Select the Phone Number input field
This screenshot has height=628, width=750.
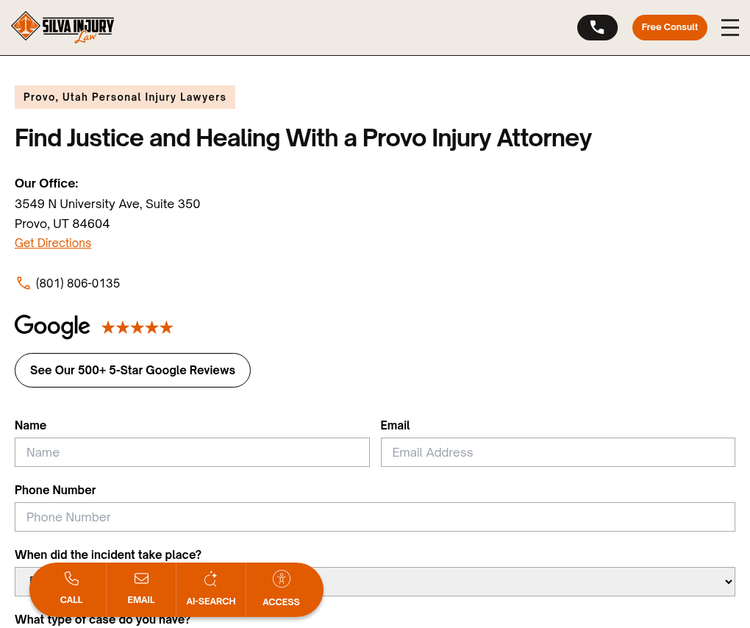(x=375, y=517)
